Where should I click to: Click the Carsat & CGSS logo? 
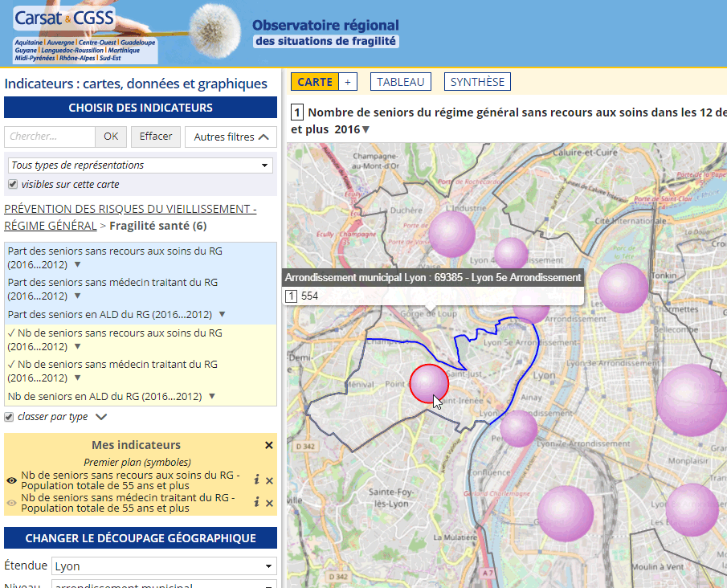pyautogui.click(x=64, y=18)
